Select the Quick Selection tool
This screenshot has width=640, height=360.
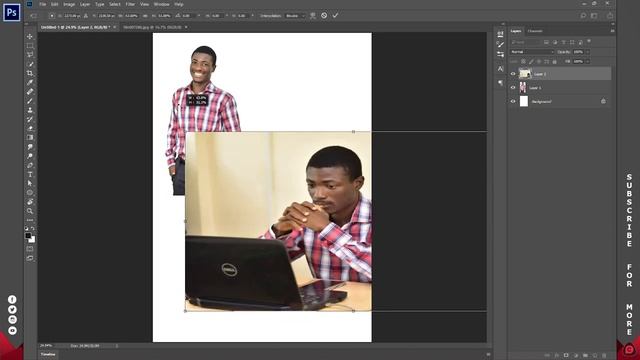[x=30, y=64]
